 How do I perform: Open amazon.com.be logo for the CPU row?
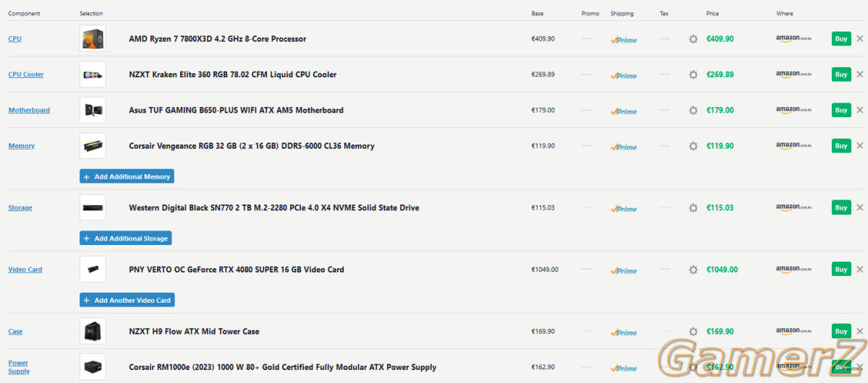793,39
